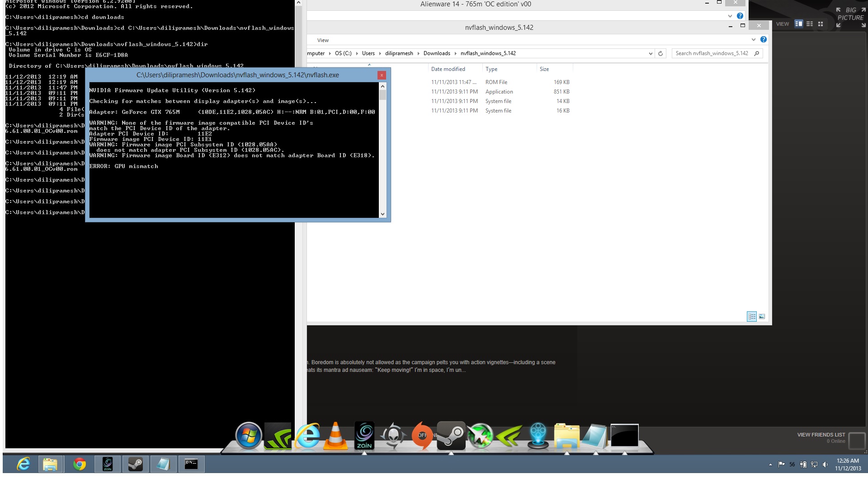The height and width of the screenshot is (488, 868).
Task: Sort by Date modified column
Action: point(455,69)
